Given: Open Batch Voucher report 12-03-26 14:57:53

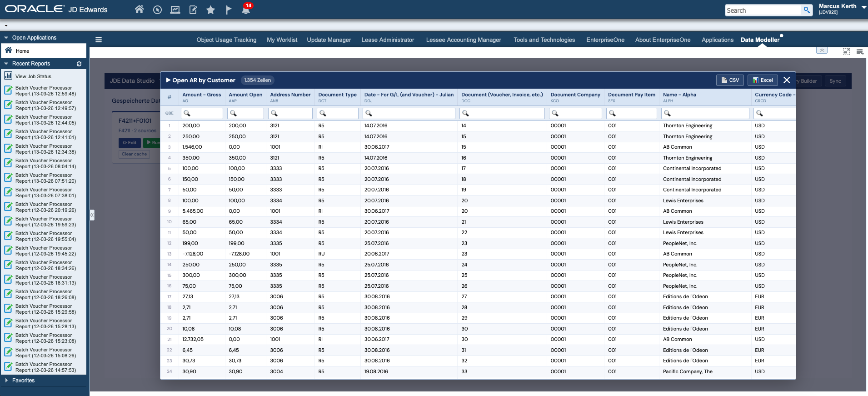Looking at the screenshot, I should [45, 367].
